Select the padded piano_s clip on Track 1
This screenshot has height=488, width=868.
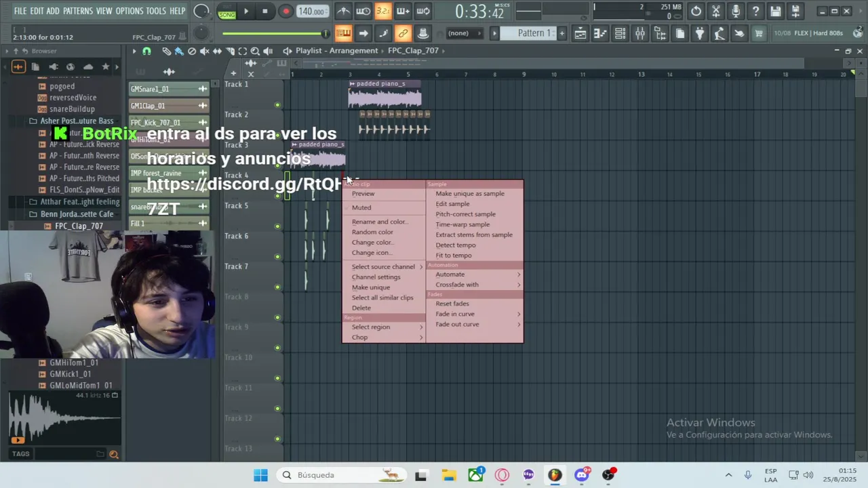click(x=384, y=94)
